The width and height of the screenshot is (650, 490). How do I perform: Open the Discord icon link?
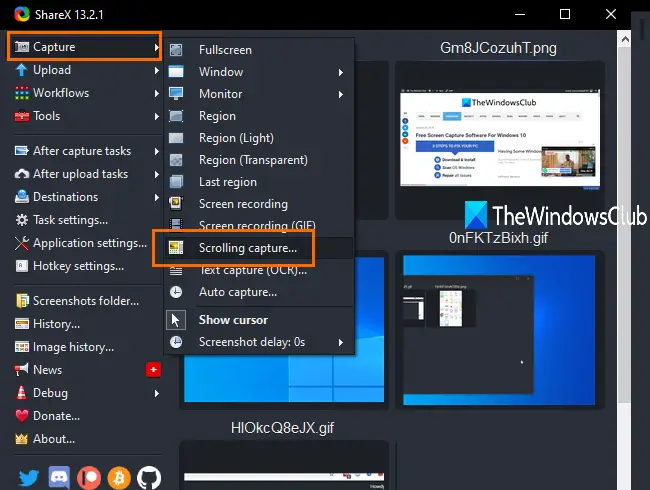click(x=59, y=478)
